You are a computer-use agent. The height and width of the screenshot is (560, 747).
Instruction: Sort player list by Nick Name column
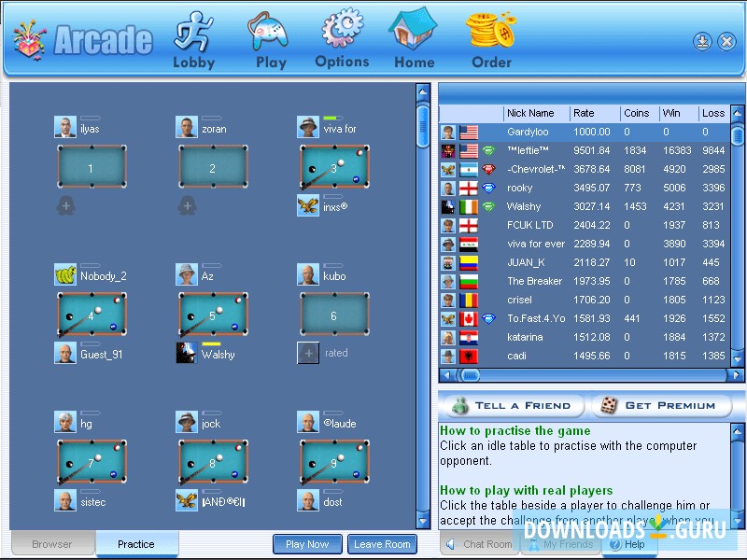point(536,113)
